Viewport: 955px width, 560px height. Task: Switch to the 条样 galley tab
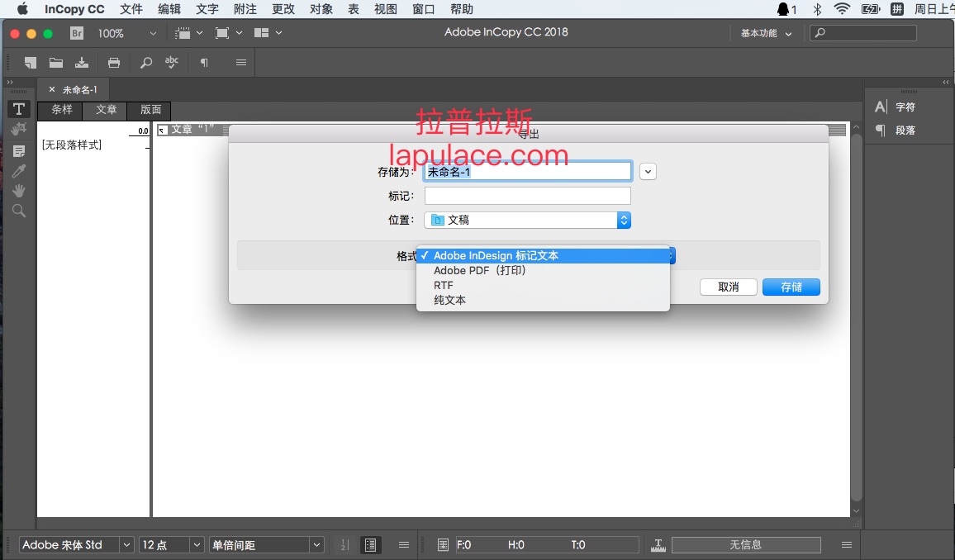(61, 110)
